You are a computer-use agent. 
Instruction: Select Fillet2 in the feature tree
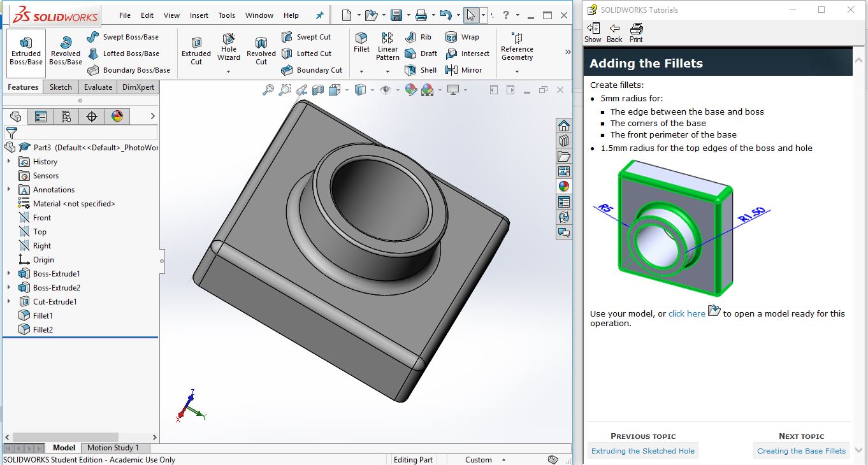(43, 330)
